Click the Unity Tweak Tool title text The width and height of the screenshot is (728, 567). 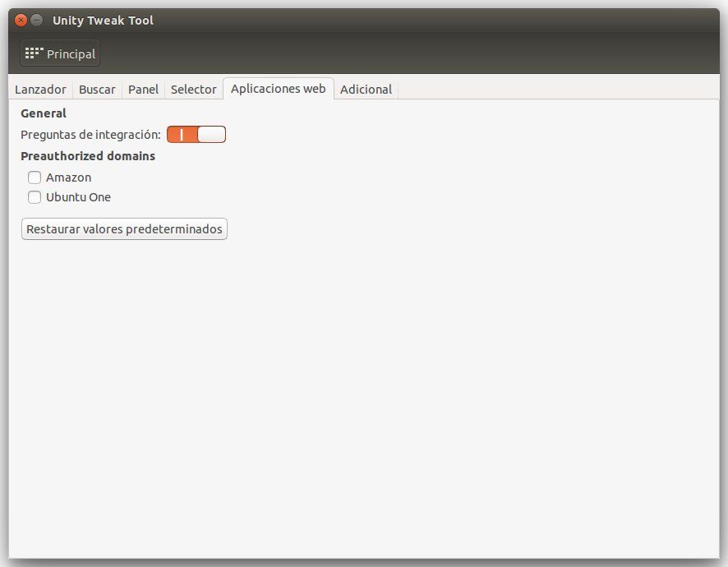(103, 21)
